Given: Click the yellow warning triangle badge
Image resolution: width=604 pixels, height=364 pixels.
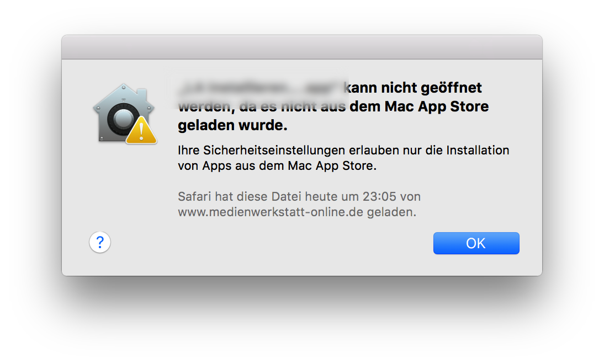Looking at the screenshot, I should tap(141, 131).
